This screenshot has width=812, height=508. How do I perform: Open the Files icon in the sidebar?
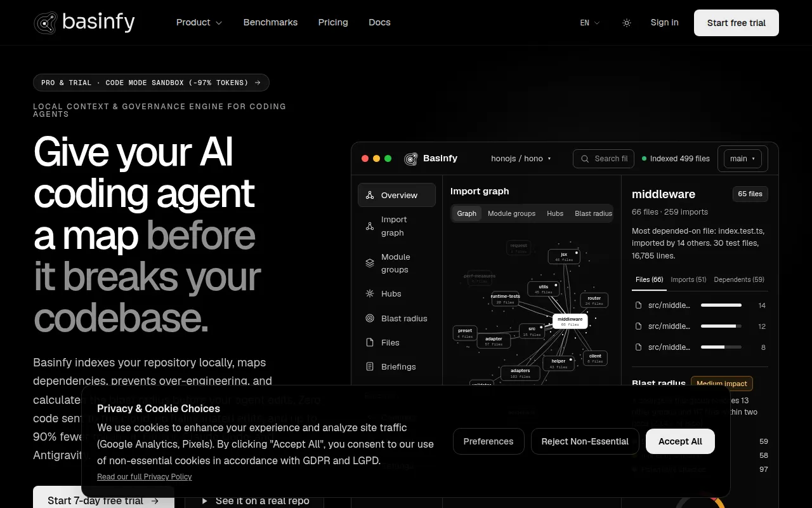pos(370,342)
